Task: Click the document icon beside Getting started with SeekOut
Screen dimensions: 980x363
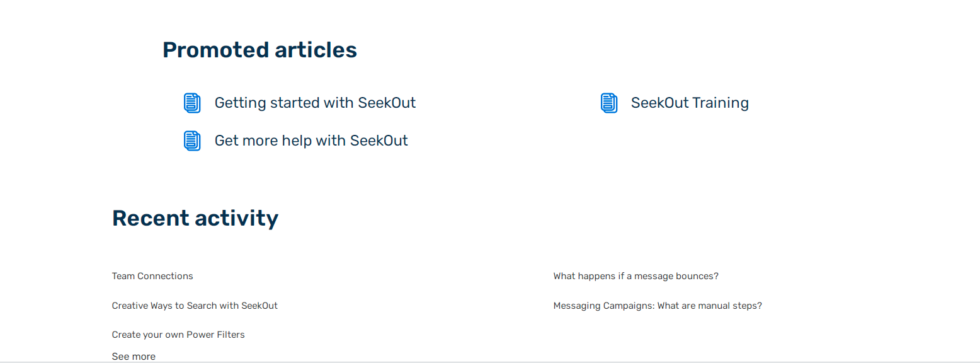Action: [192, 103]
